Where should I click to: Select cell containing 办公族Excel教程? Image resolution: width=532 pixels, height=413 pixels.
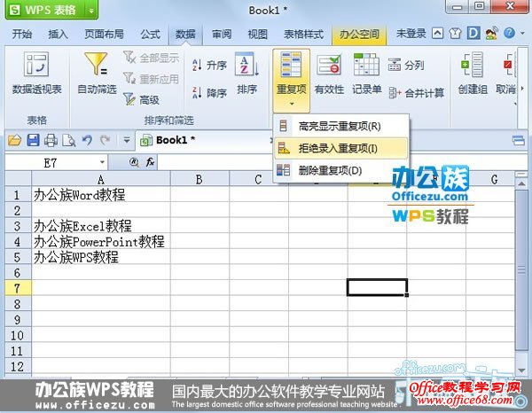[x=101, y=225]
